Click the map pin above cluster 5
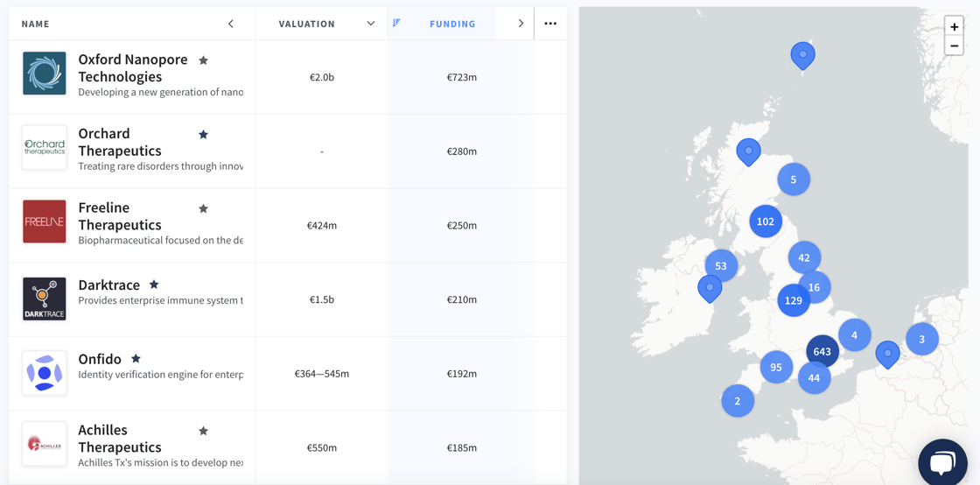 click(748, 151)
